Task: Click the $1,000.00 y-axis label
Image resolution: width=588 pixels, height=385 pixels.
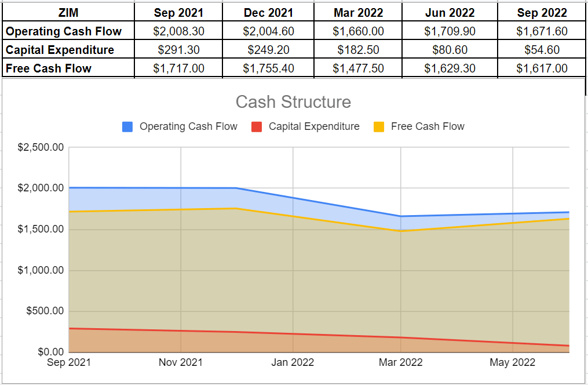Action: click(41, 270)
